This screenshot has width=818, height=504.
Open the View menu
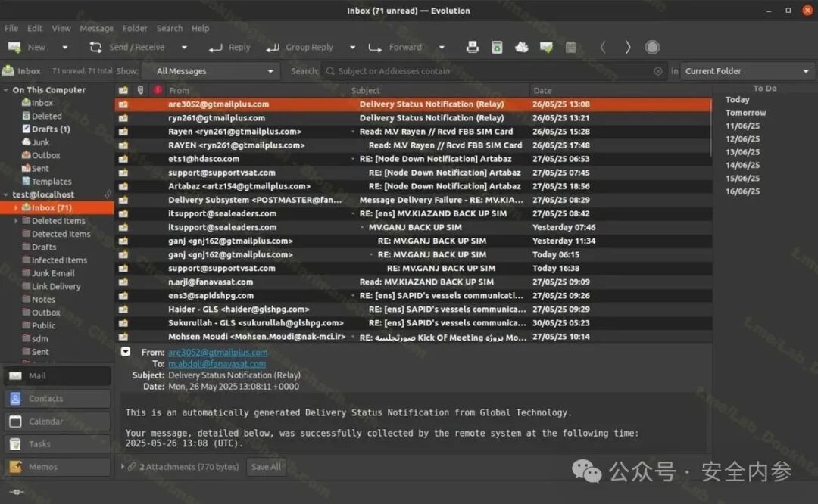(61, 28)
